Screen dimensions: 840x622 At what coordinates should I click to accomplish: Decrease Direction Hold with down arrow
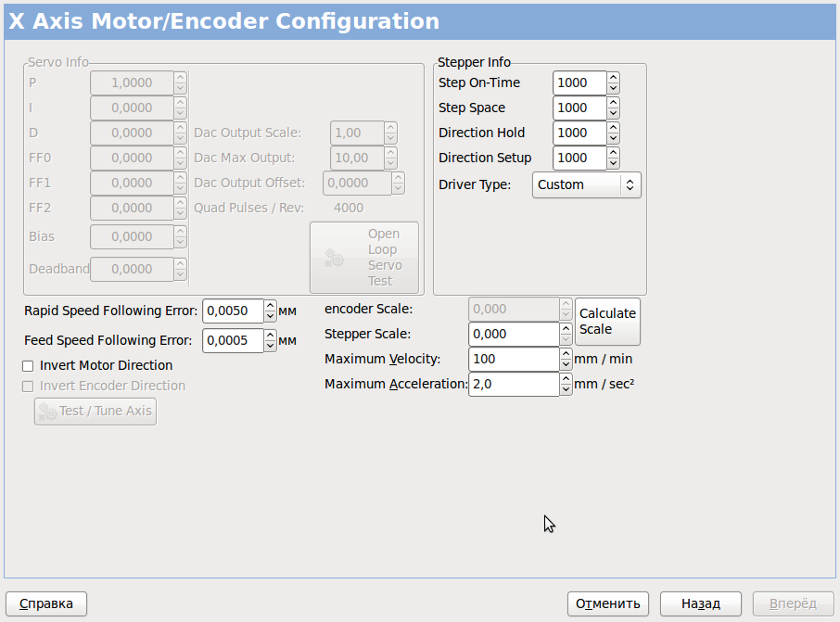[x=614, y=139]
